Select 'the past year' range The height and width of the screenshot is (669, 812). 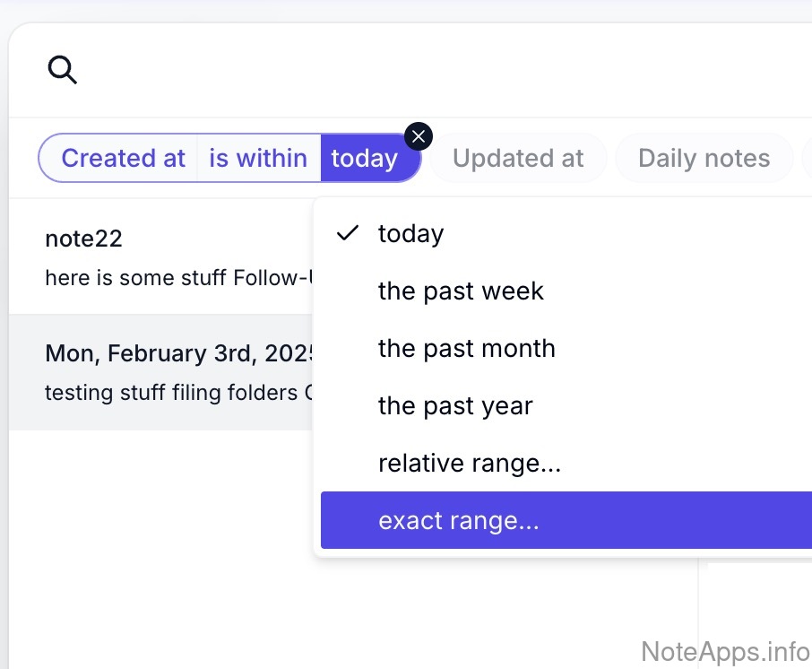click(455, 405)
